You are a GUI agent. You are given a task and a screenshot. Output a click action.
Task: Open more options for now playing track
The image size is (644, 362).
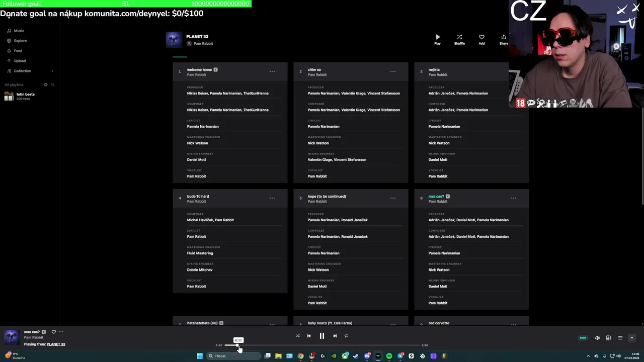61,332
